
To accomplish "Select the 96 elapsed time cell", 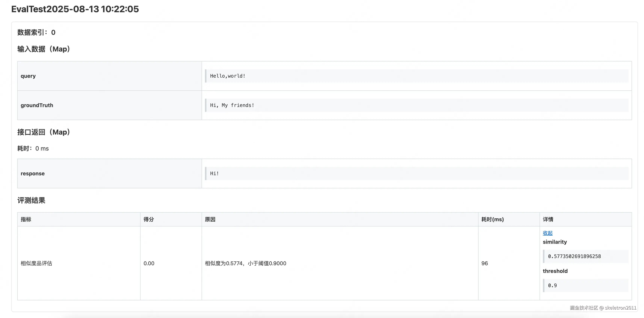I will coord(509,263).
